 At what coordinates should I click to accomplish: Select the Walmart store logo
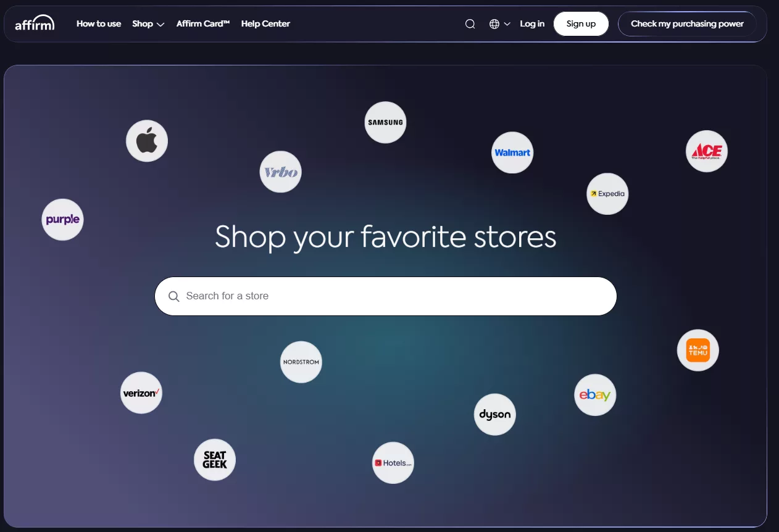pyautogui.click(x=512, y=152)
